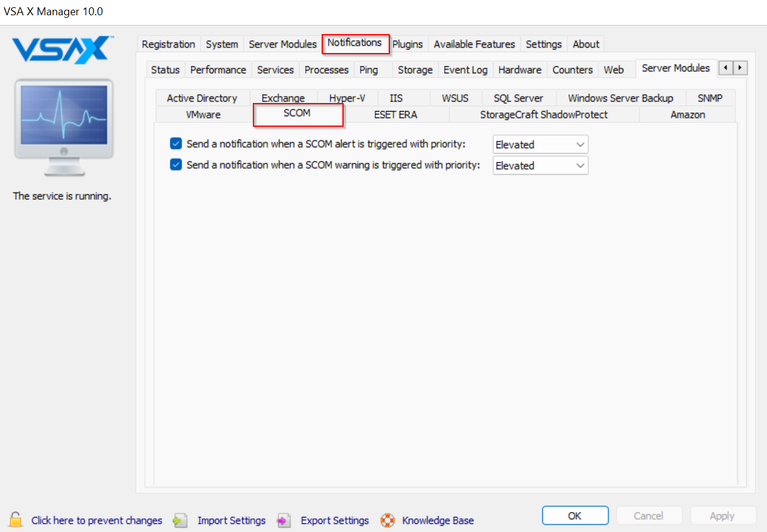Open the Event Log sub-tab

point(465,69)
